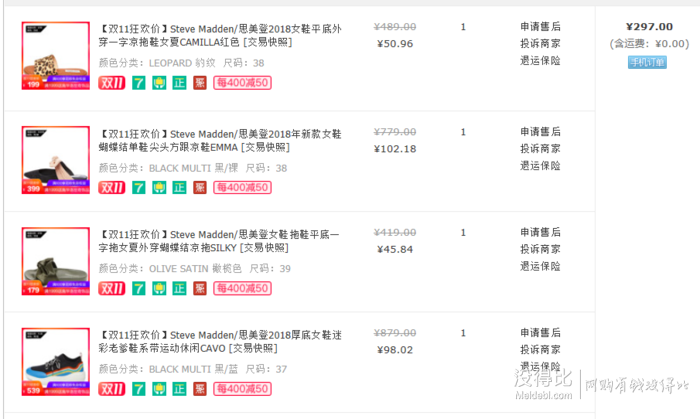Open the black and blue sneaker thumbnail
Screen dimensions: 700x419
(x=56, y=362)
